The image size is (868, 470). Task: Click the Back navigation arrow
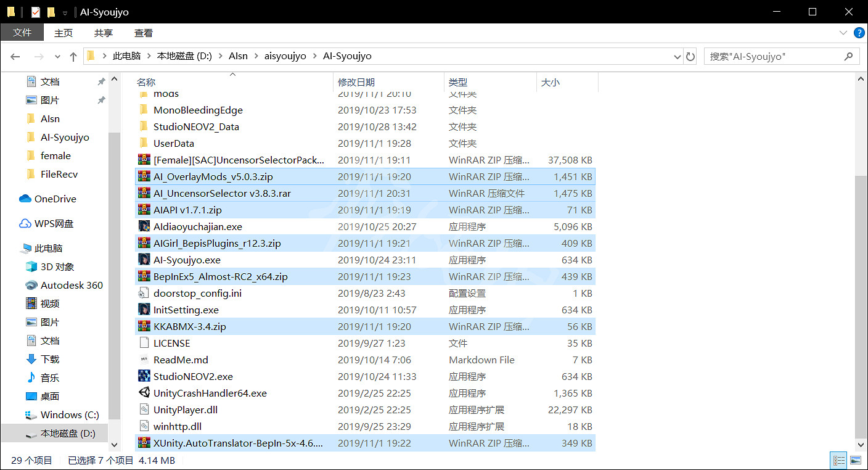tap(15, 56)
